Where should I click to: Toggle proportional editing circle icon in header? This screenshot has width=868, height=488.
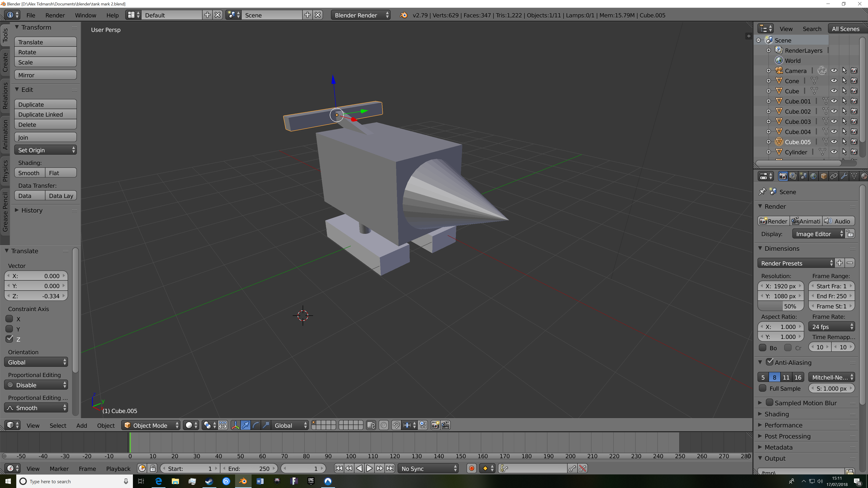click(x=383, y=425)
